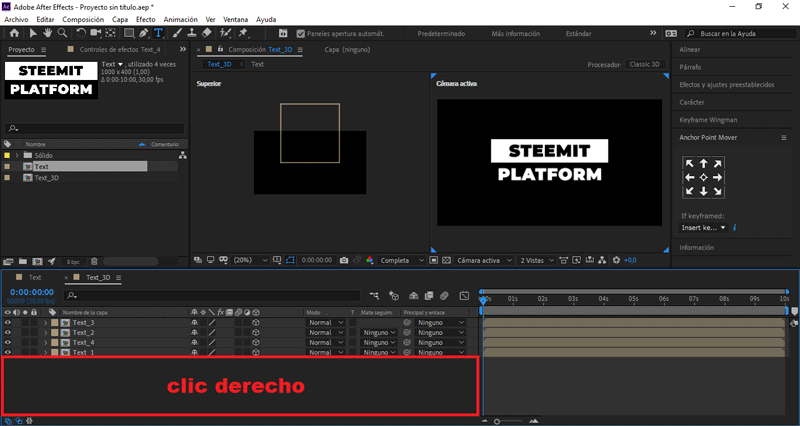Click the Más información workspace link
This screenshot has width=800, height=426.
tap(517, 33)
